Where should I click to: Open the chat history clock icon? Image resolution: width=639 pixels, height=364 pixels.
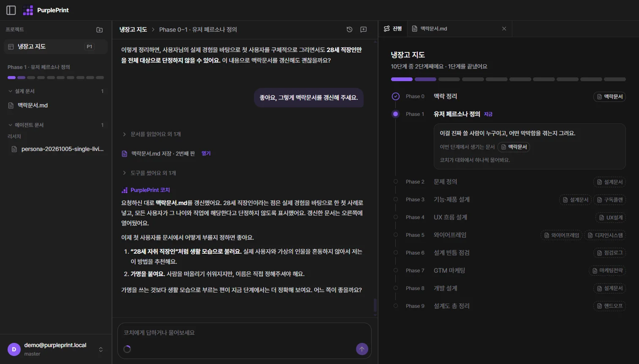[349, 30]
